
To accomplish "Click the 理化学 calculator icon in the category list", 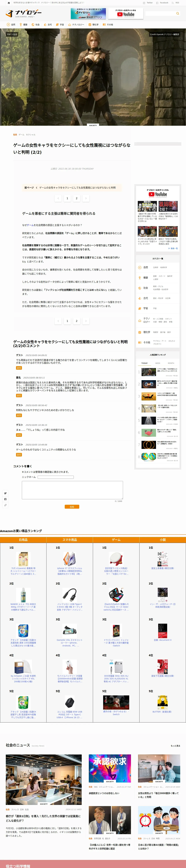I will pyautogui.click(x=140, y=332).
